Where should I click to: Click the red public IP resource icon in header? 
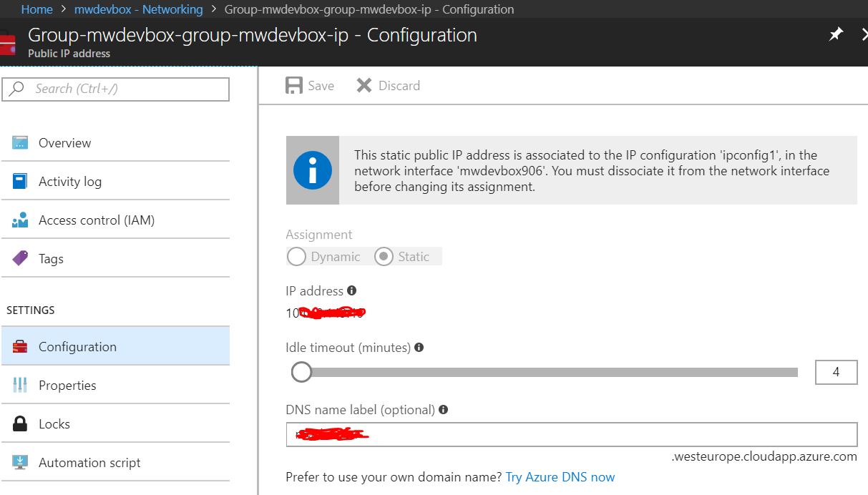[7, 42]
